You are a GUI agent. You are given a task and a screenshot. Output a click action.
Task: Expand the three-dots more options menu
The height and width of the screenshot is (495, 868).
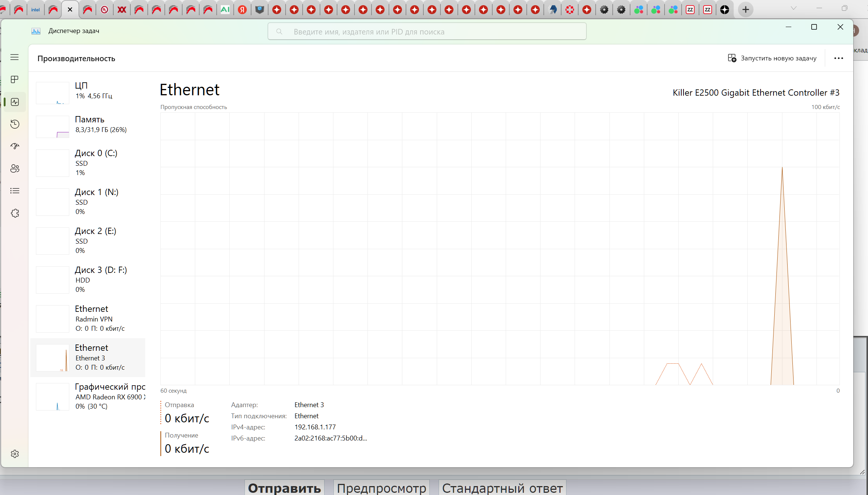tap(839, 58)
